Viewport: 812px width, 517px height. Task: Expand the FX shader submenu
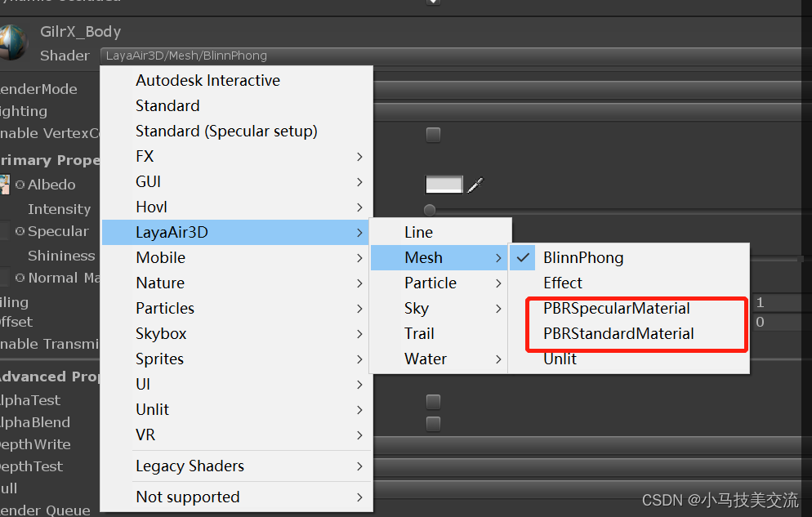point(237,156)
